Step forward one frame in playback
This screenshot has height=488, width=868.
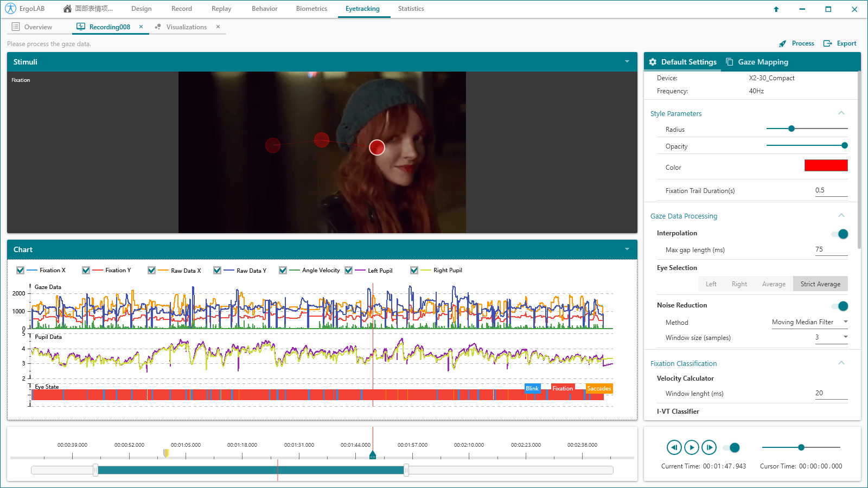point(709,447)
